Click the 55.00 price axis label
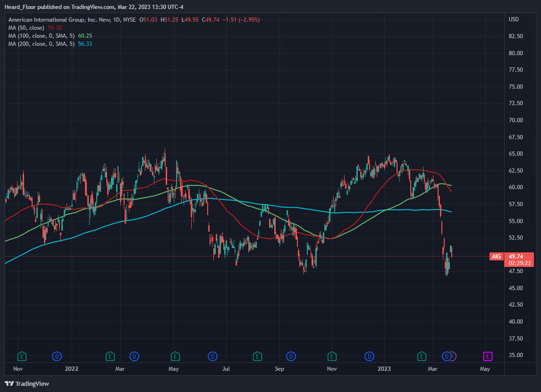This screenshot has width=541, height=392. [516, 221]
